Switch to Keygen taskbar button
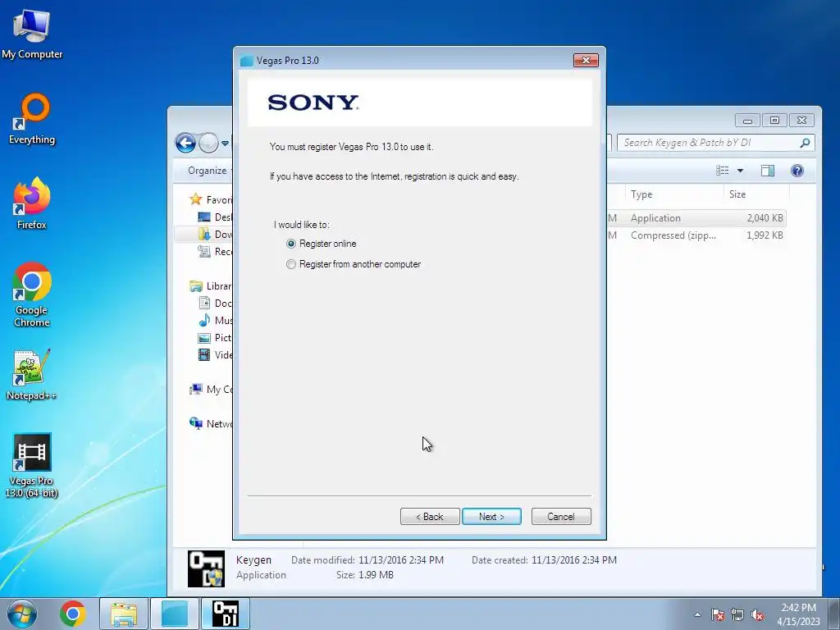 [226, 614]
